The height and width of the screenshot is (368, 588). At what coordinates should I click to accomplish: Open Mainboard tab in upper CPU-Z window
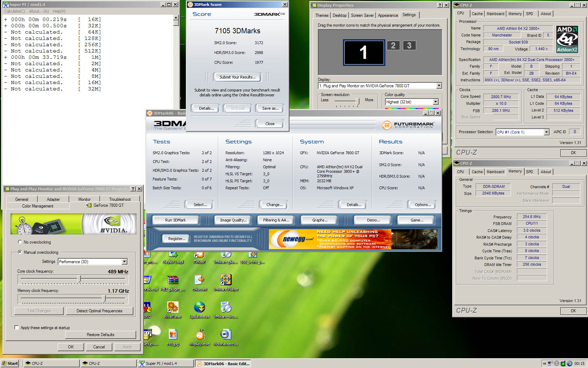tap(495, 14)
